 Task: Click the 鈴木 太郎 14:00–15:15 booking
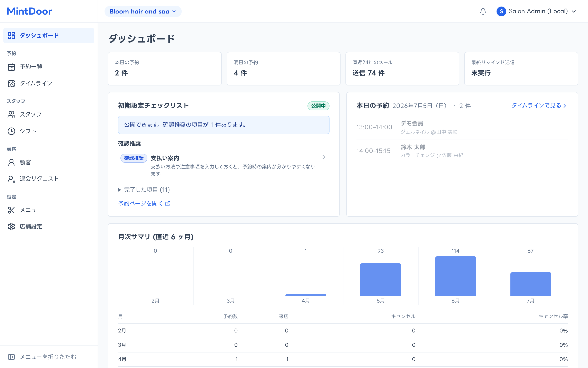pyautogui.click(x=462, y=151)
